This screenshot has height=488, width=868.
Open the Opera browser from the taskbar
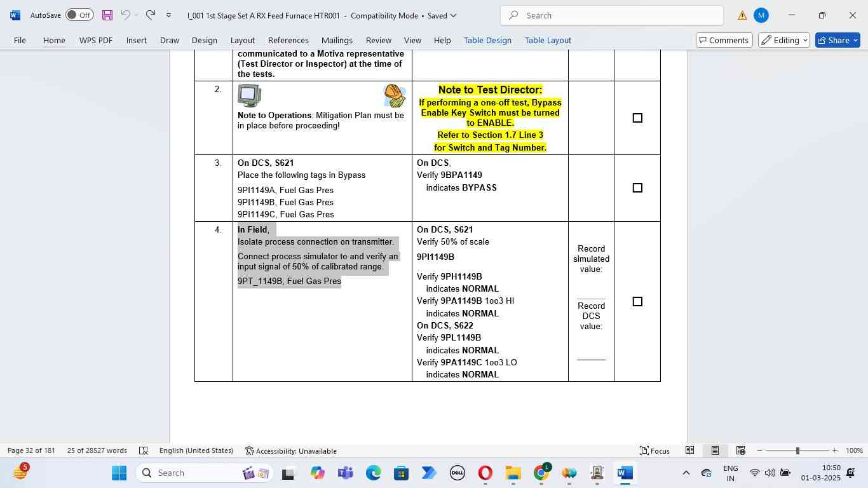485,473
